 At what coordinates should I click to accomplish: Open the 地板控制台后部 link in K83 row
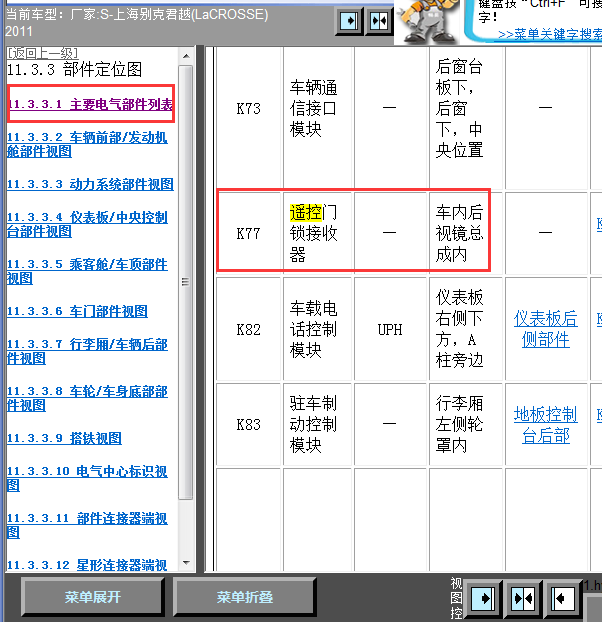[x=546, y=425]
